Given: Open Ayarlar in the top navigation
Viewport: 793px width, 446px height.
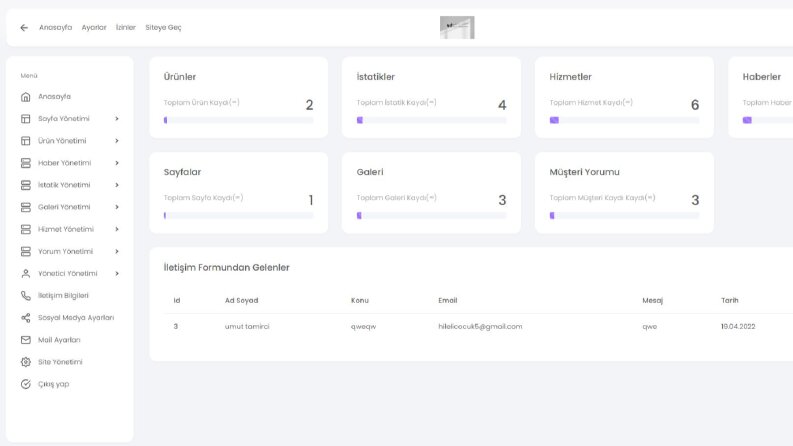Looking at the screenshot, I should pyautogui.click(x=94, y=27).
